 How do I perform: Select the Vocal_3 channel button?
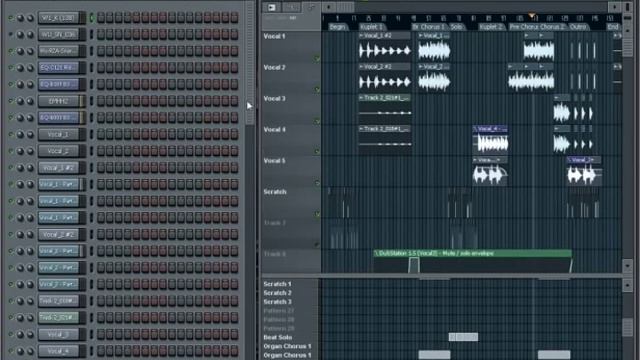[59, 334]
